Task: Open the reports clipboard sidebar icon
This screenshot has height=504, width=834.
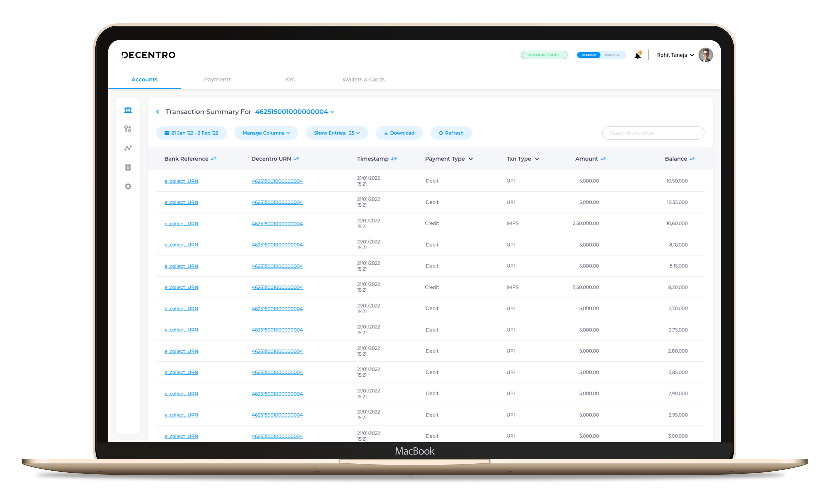Action: click(128, 167)
